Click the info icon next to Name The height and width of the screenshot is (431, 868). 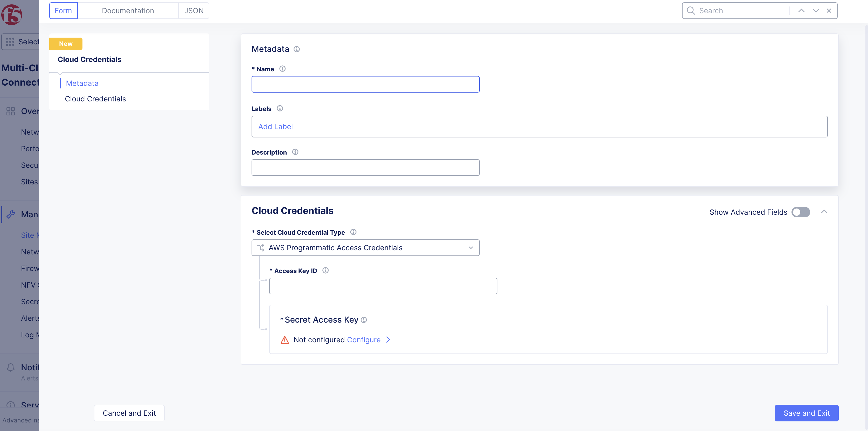click(282, 68)
